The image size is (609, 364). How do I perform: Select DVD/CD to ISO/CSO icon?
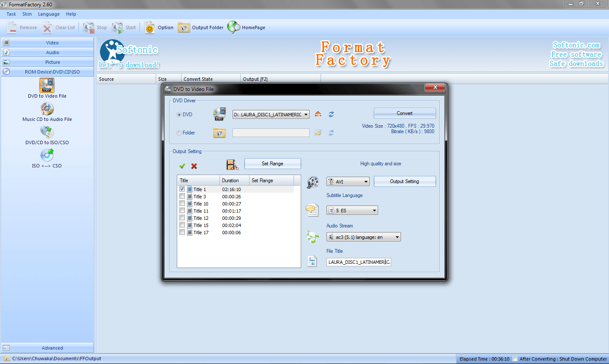(47, 132)
